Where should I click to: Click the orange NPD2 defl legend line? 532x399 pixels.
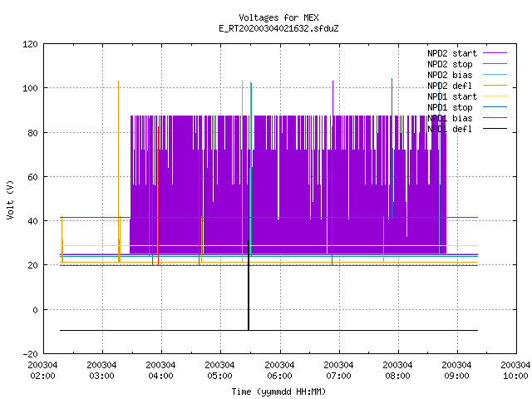(495, 85)
